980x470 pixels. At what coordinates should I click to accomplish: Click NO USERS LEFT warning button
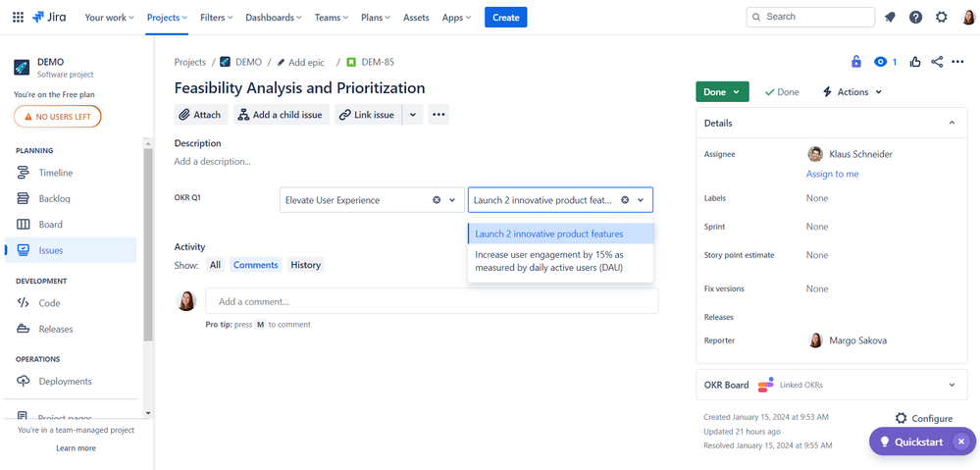click(58, 117)
